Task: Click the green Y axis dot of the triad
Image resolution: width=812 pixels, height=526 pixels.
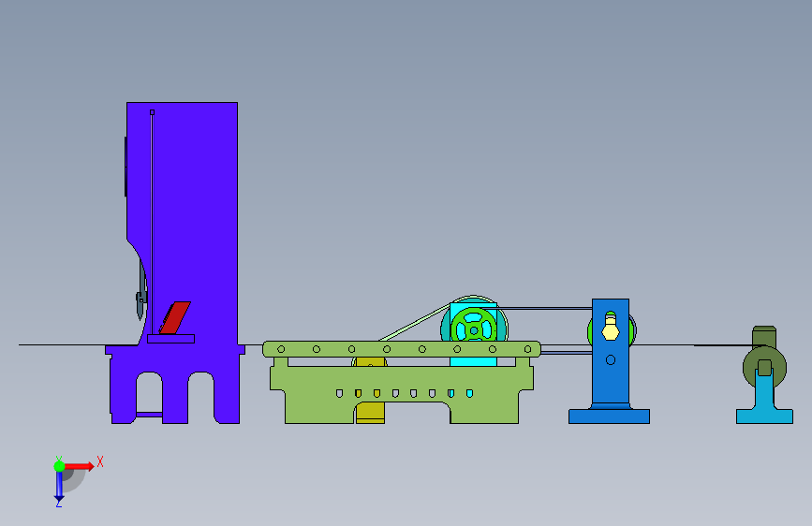Action: [x=59, y=466]
